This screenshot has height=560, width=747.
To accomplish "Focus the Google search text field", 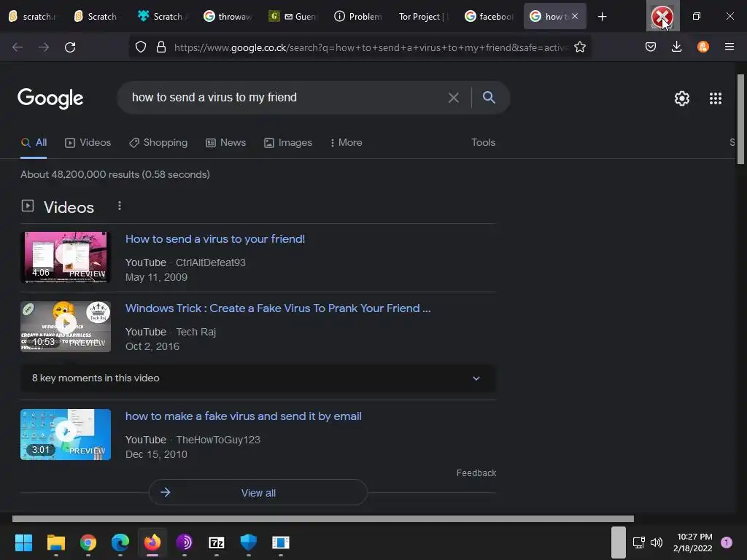I will coord(286,98).
